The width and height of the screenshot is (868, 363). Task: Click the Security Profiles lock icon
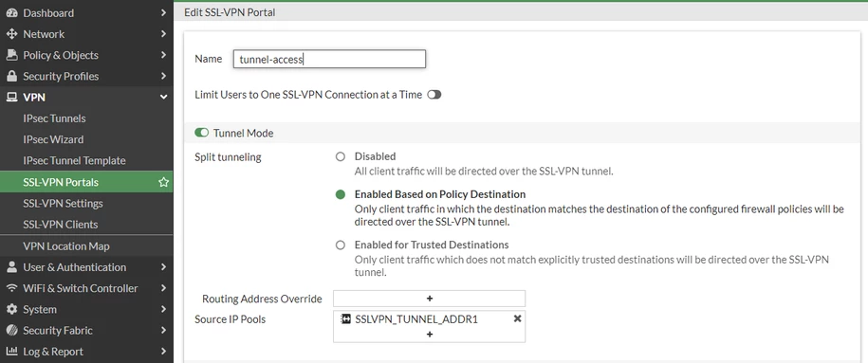click(11, 76)
